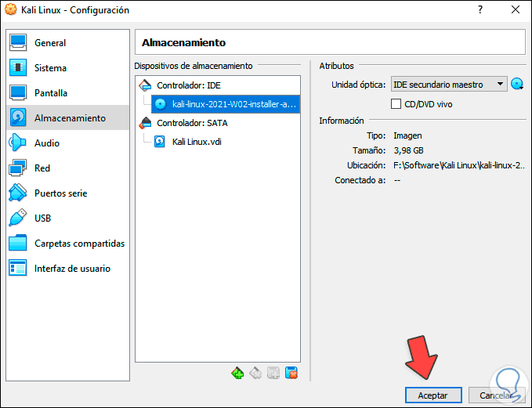
Task: Go to Audio settings
Action: [x=67, y=143]
